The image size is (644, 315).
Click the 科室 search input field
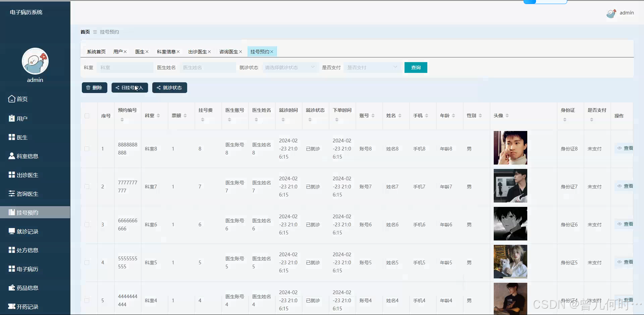(x=125, y=67)
